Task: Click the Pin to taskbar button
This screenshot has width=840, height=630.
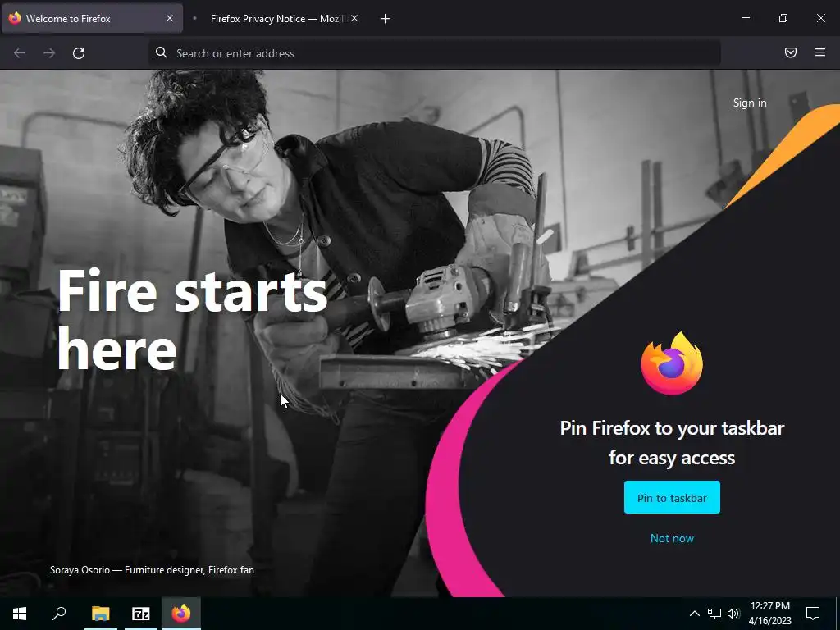Action: point(672,498)
